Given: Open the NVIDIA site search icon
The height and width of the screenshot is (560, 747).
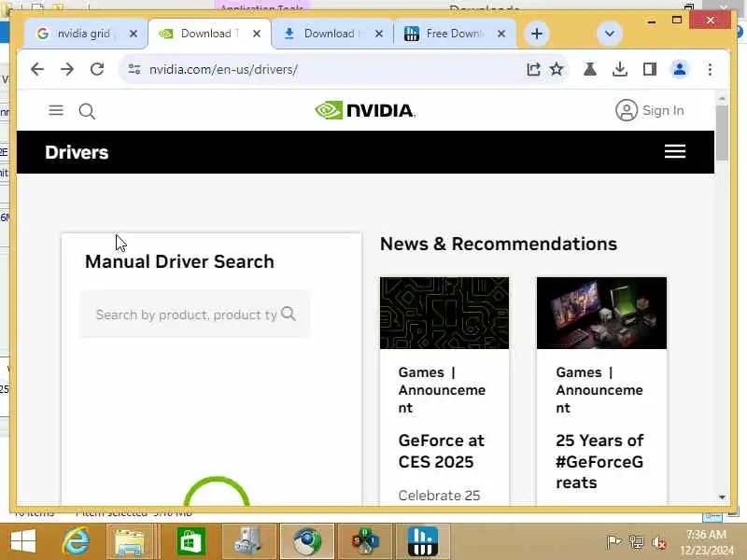Looking at the screenshot, I should 87,111.
